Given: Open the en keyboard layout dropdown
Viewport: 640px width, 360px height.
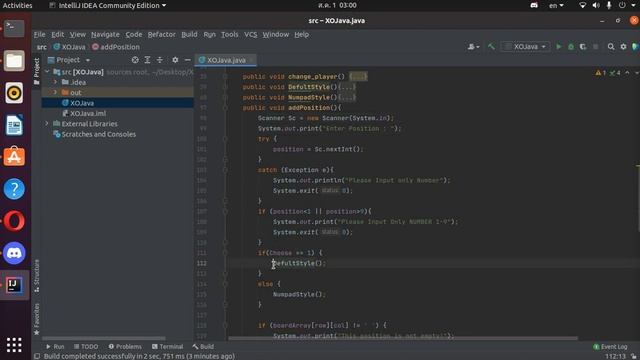Looking at the screenshot, I should [x=556, y=5].
